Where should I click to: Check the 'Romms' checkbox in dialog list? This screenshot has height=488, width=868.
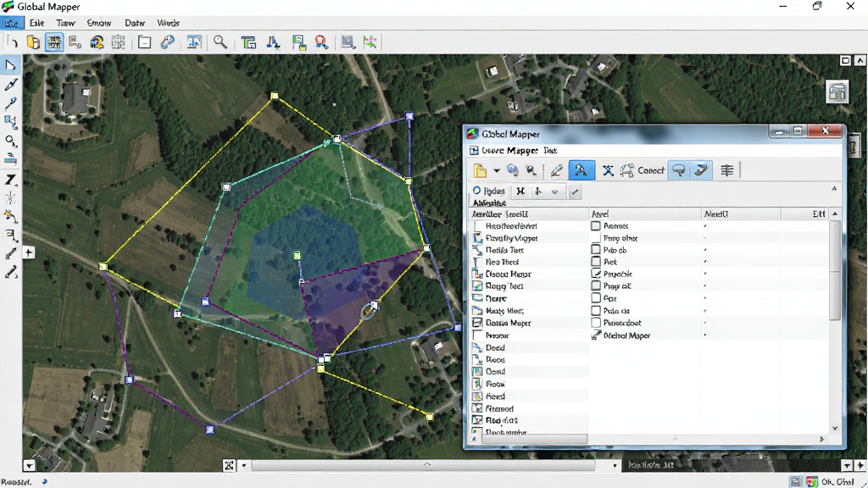(x=596, y=225)
